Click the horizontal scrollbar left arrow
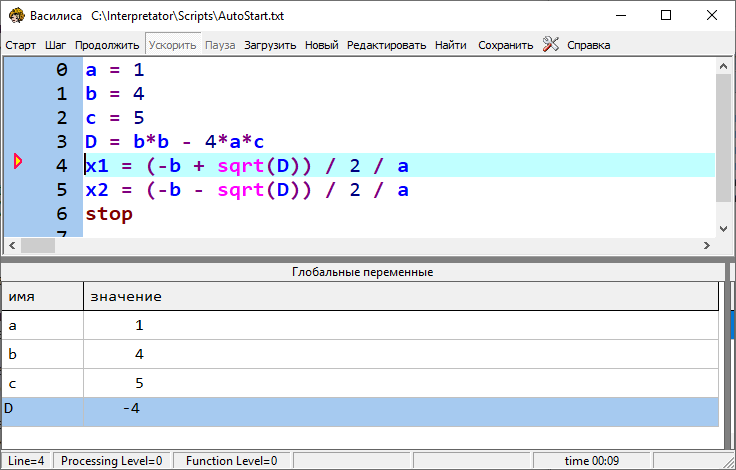Image resolution: width=736 pixels, height=470 pixels. (11, 246)
